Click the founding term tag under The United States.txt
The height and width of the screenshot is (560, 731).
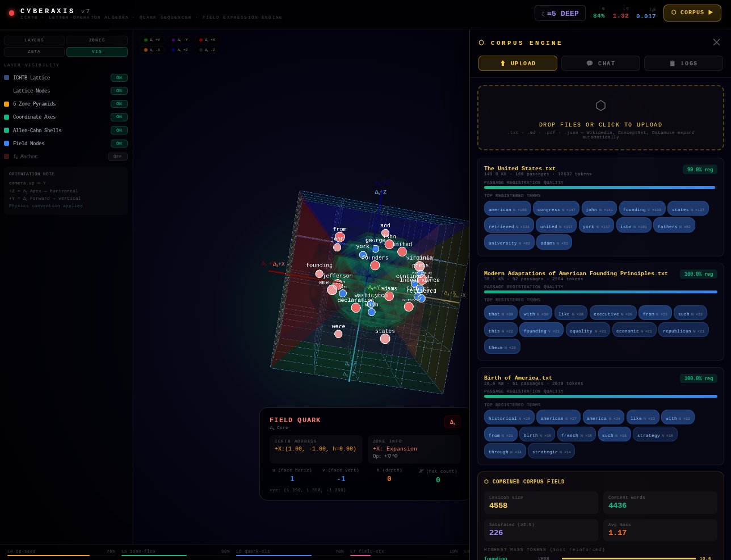(642, 209)
